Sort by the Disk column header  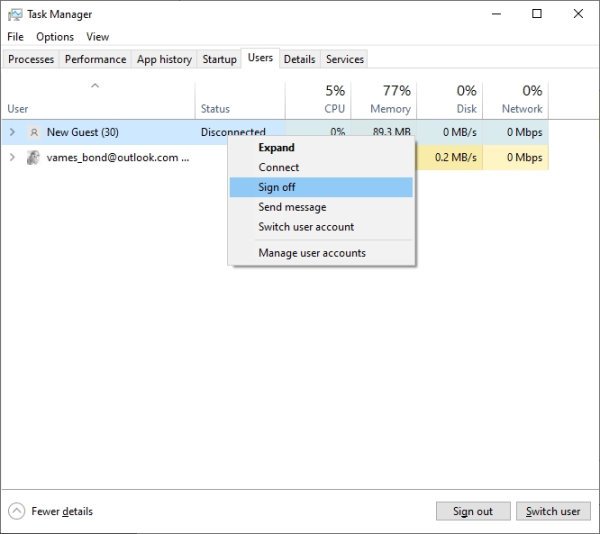coord(450,100)
